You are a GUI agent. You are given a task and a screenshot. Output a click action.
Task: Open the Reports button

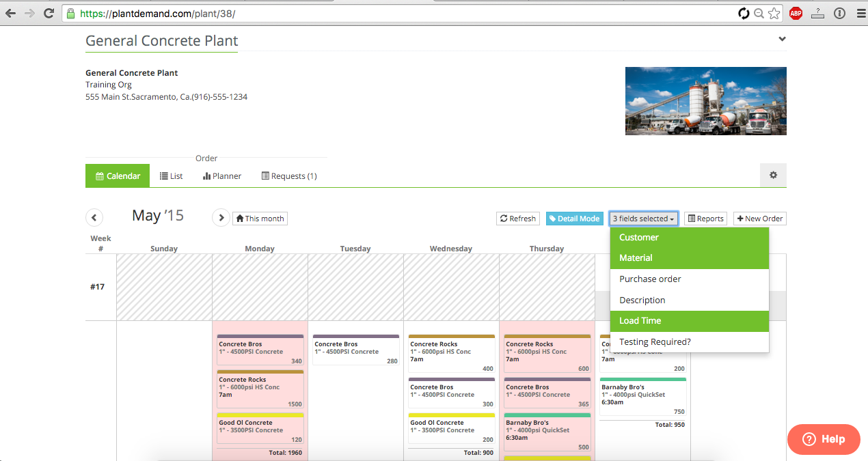click(705, 219)
